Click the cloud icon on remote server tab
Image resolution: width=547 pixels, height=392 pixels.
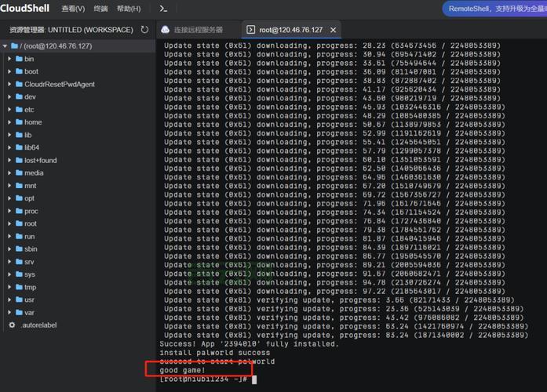(x=166, y=30)
